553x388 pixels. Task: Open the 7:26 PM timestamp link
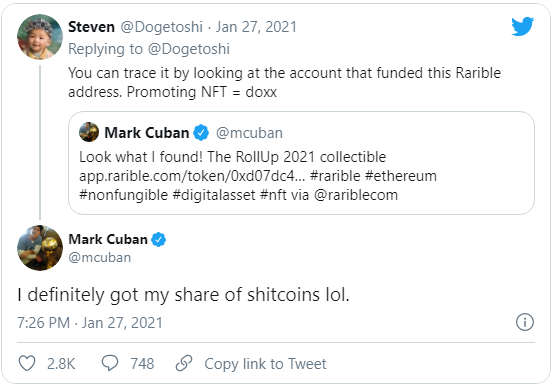[90, 323]
